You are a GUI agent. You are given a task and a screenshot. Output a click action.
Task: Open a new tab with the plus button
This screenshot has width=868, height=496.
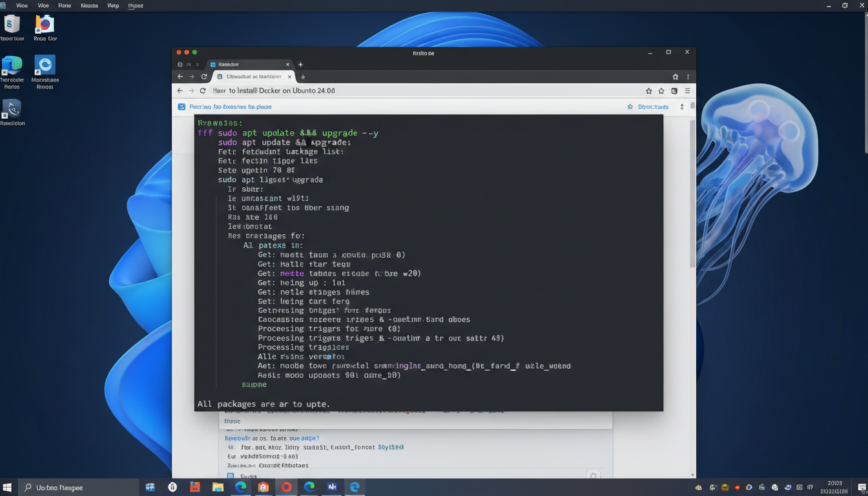(x=300, y=65)
